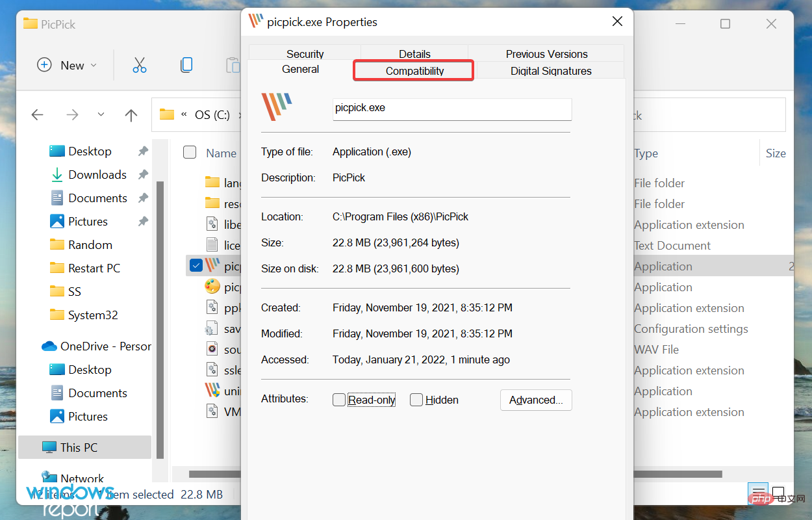Open Desktop under OneDrive
812x520 pixels.
pos(90,369)
